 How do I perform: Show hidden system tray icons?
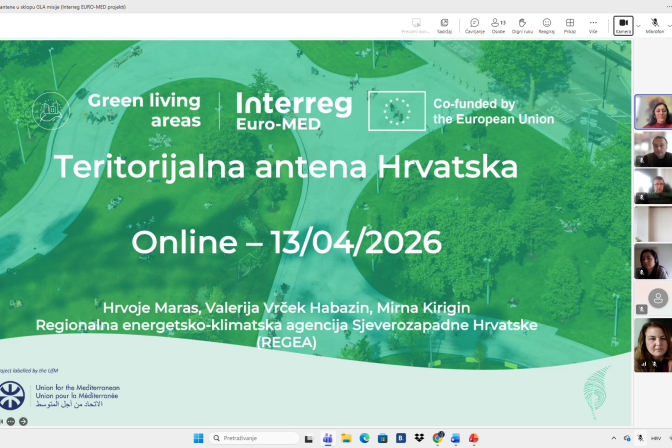[x=614, y=438]
